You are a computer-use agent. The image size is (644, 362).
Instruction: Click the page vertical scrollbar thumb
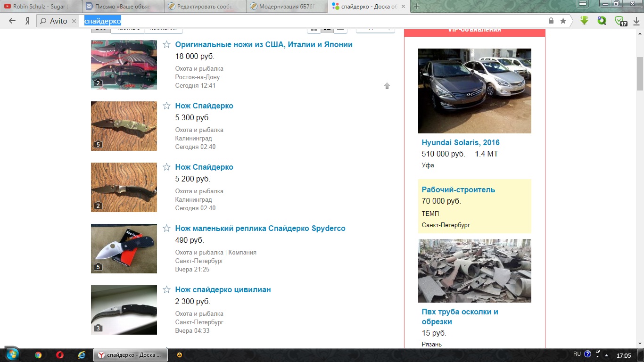coord(640,74)
